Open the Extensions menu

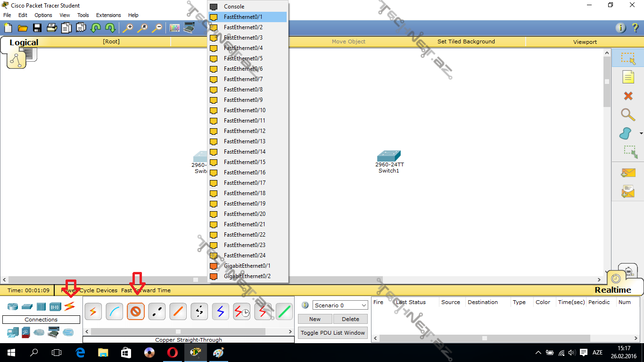(108, 15)
